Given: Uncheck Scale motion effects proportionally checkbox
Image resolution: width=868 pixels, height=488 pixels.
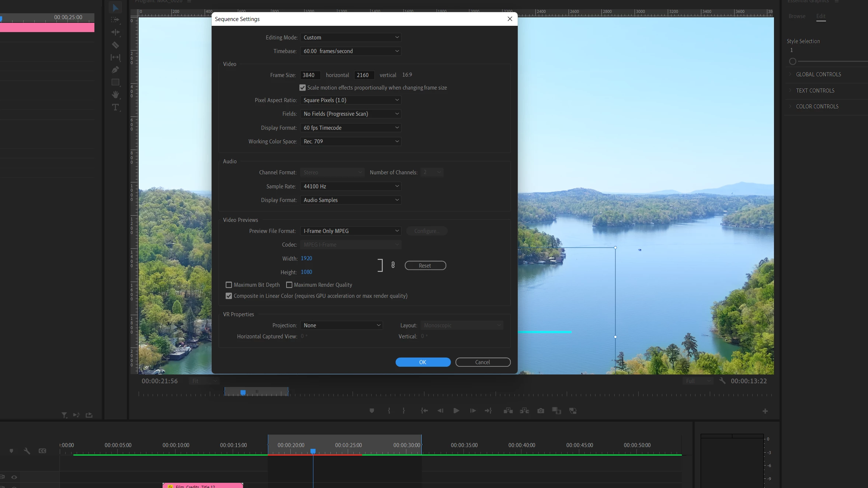Looking at the screenshot, I should pos(302,88).
